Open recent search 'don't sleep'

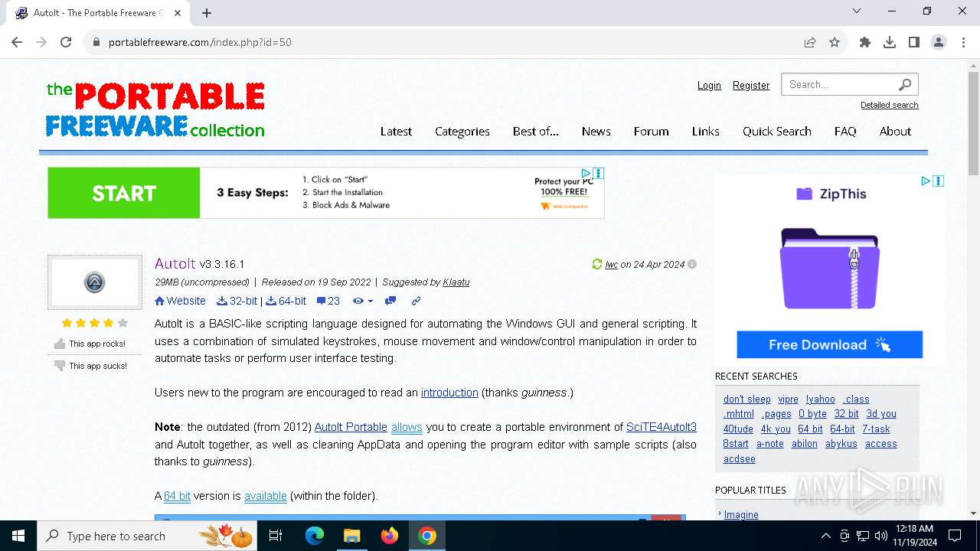(x=747, y=399)
